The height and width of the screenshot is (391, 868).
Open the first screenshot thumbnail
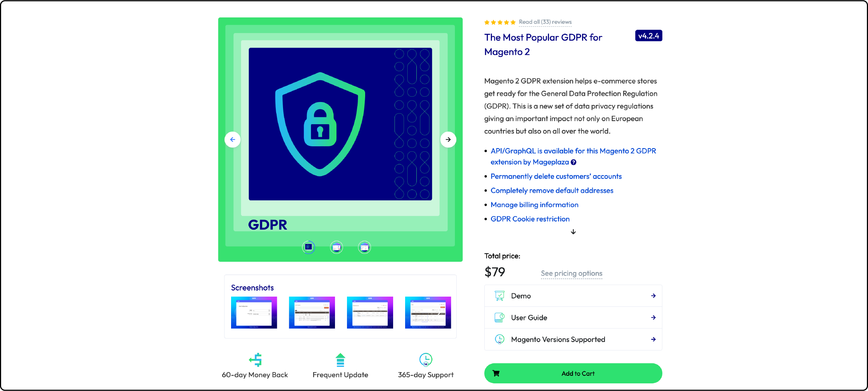point(254,313)
